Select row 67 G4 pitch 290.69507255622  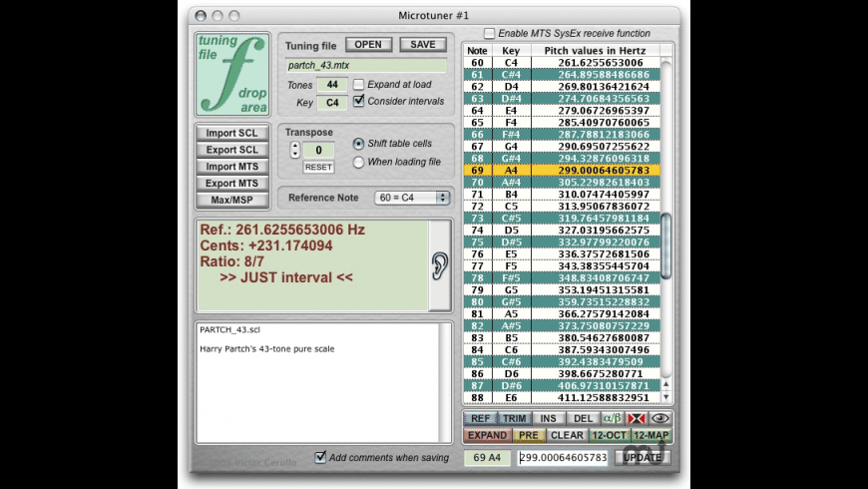(x=562, y=147)
